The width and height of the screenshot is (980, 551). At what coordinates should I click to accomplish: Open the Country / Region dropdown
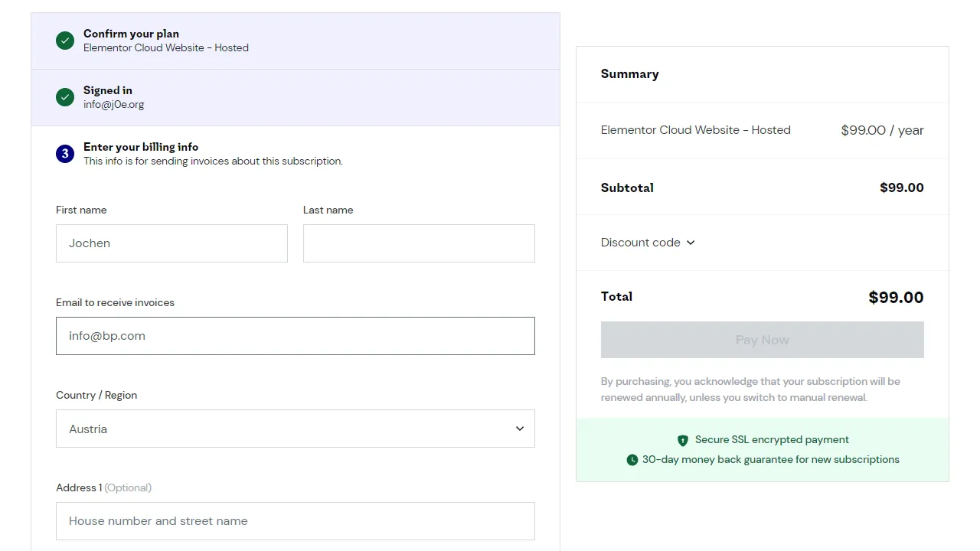pos(296,429)
